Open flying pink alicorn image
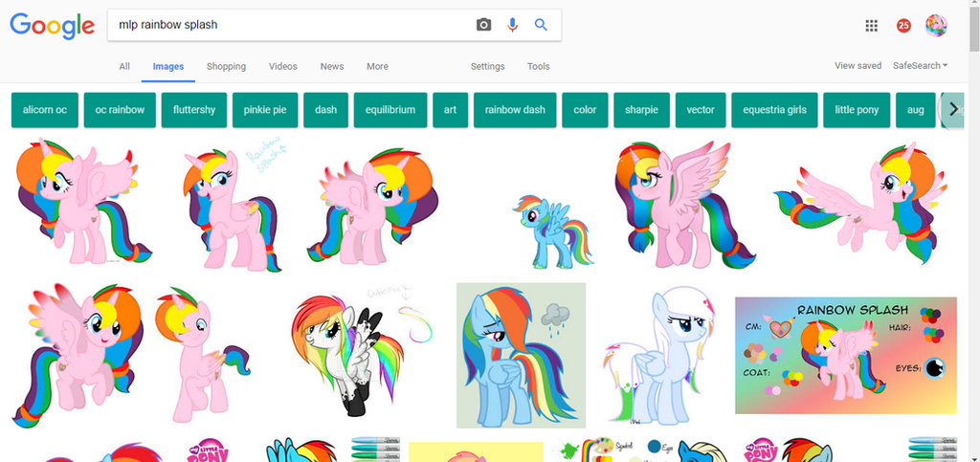The image size is (980, 462). click(x=860, y=203)
